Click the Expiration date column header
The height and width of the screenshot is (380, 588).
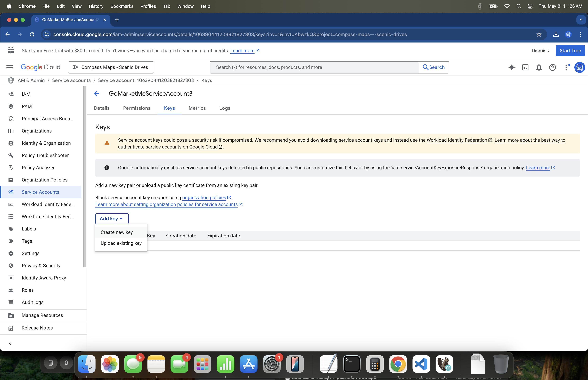click(224, 236)
